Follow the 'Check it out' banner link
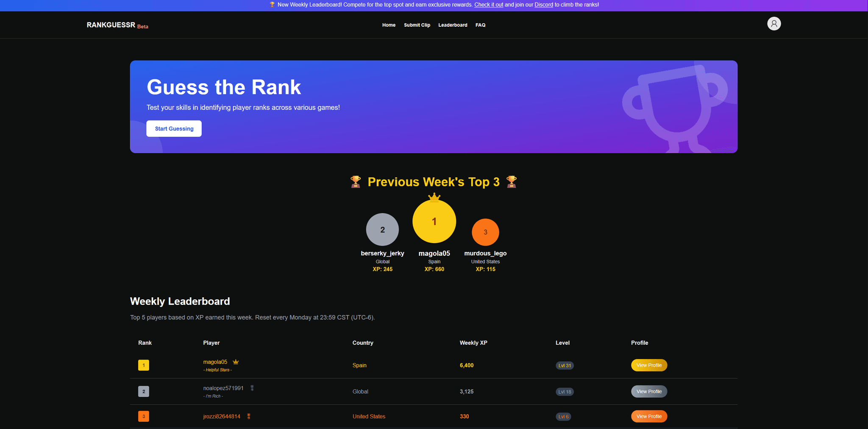This screenshot has width=868, height=429. [x=489, y=5]
